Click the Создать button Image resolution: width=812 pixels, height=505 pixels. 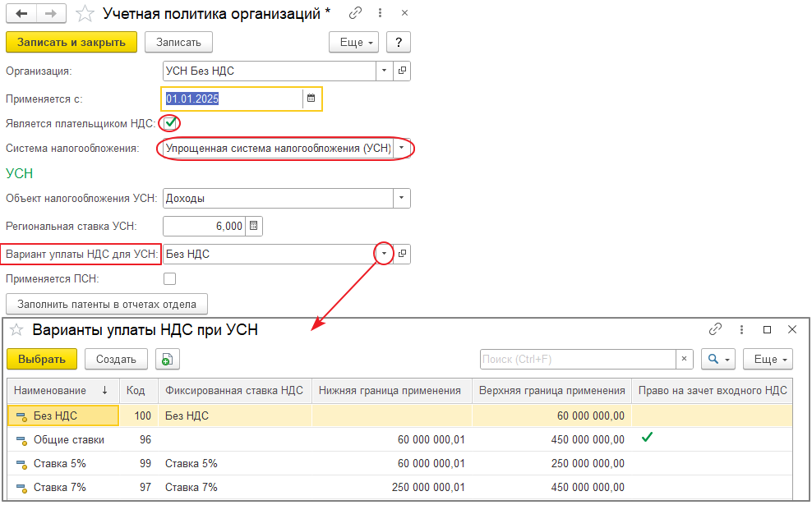(x=116, y=359)
